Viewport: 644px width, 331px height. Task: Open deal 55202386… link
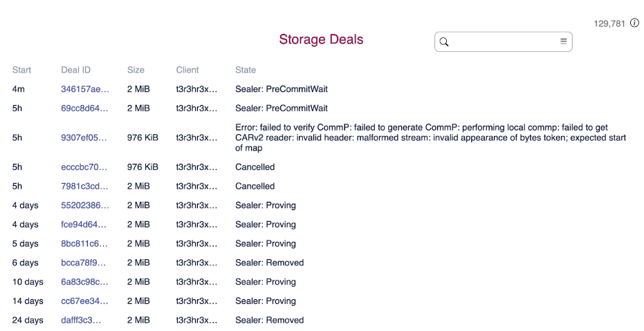pos(84,205)
